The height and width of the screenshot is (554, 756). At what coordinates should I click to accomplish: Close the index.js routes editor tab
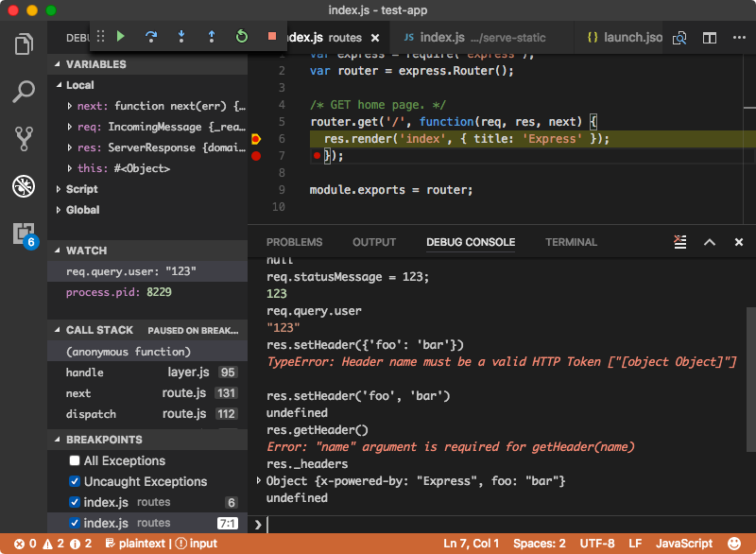[x=375, y=38]
